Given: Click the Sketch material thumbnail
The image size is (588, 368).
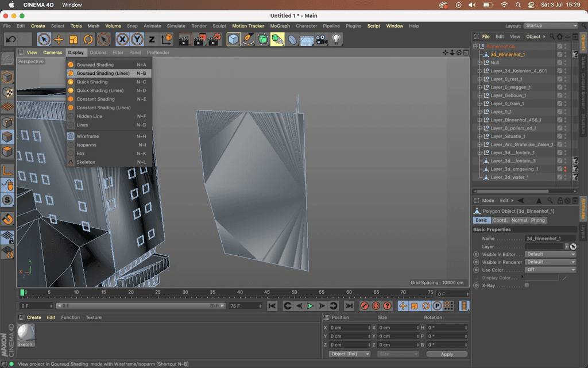Looking at the screenshot, I should click(x=26, y=332).
